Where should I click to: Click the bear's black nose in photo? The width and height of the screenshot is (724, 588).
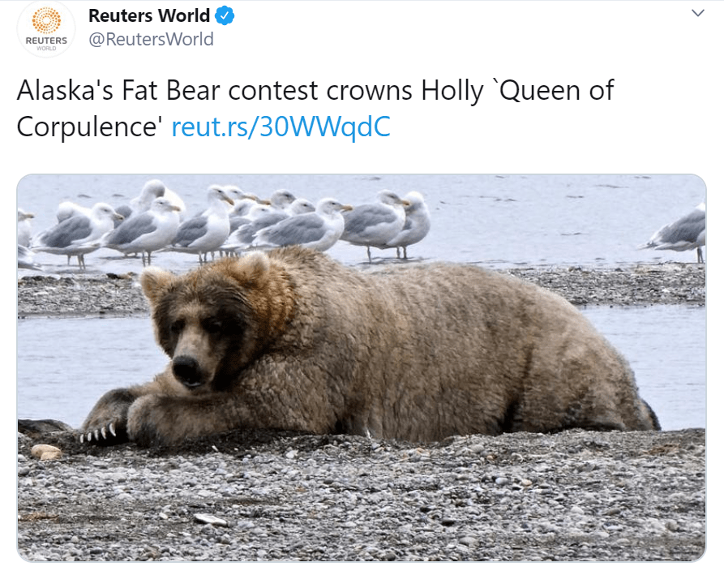(186, 369)
